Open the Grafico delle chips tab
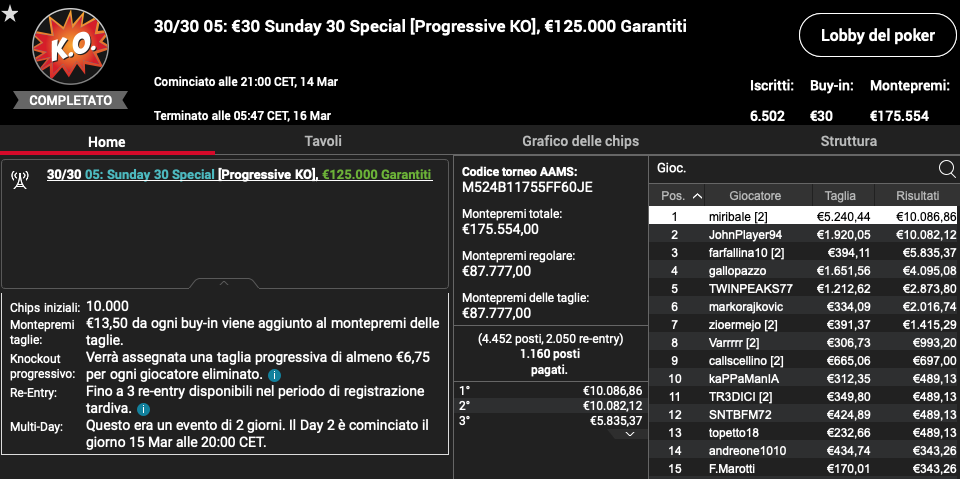 pyautogui.click(x=580, y=141)
